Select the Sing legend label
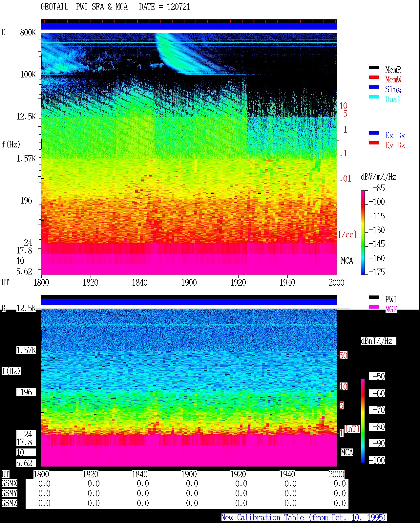The width and height of the screenshot is (420, 523). point(393,89)
